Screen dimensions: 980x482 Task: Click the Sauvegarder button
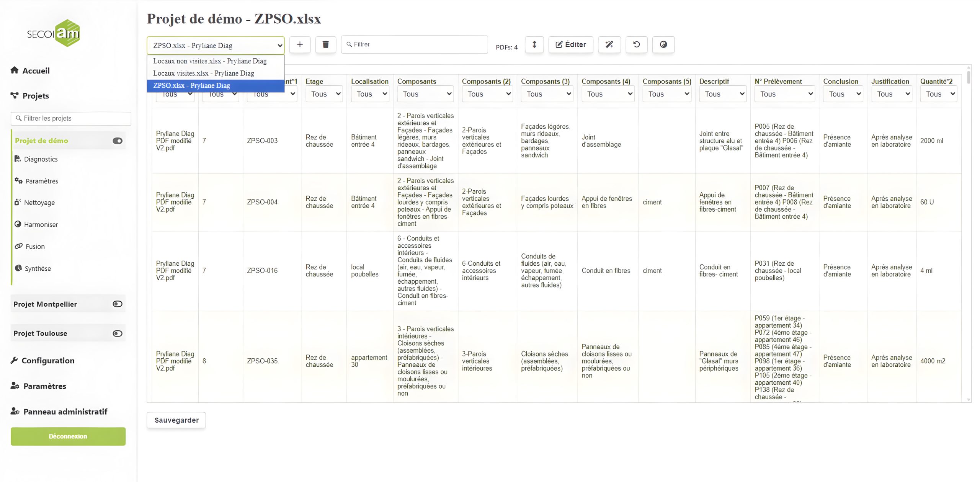(176, 420)
